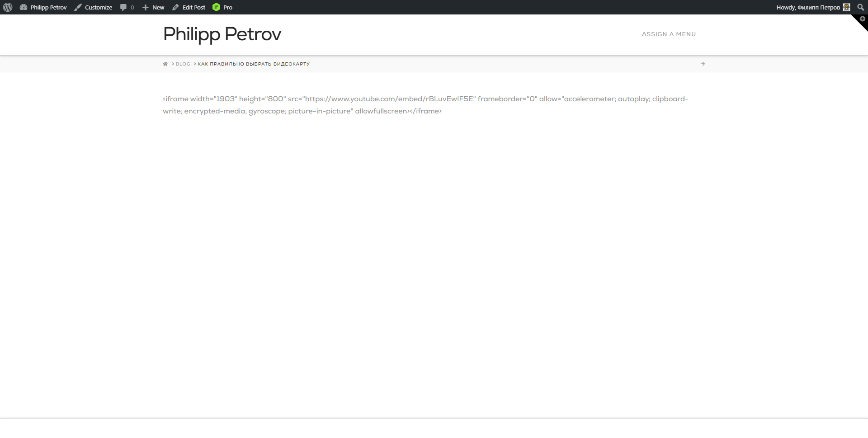This screenshot has height=438, width=868.
Task: Open the Blog breadcrumb link
Action: (183, 64)
